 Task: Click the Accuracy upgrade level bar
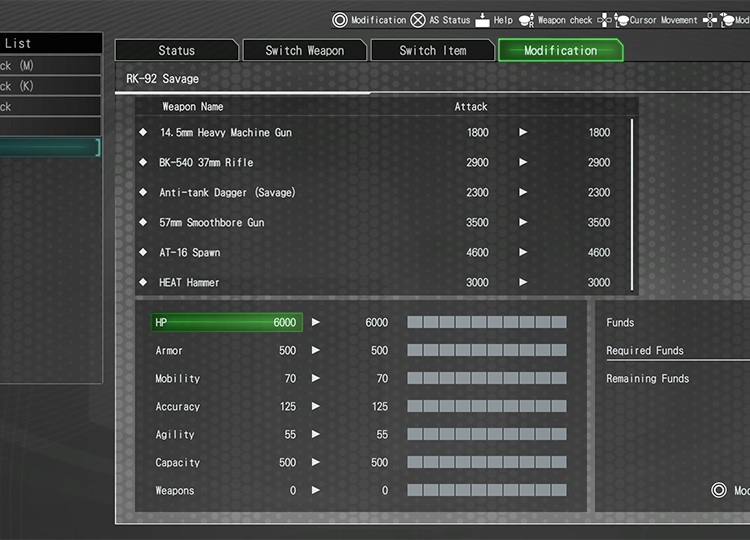click(486, 406)
